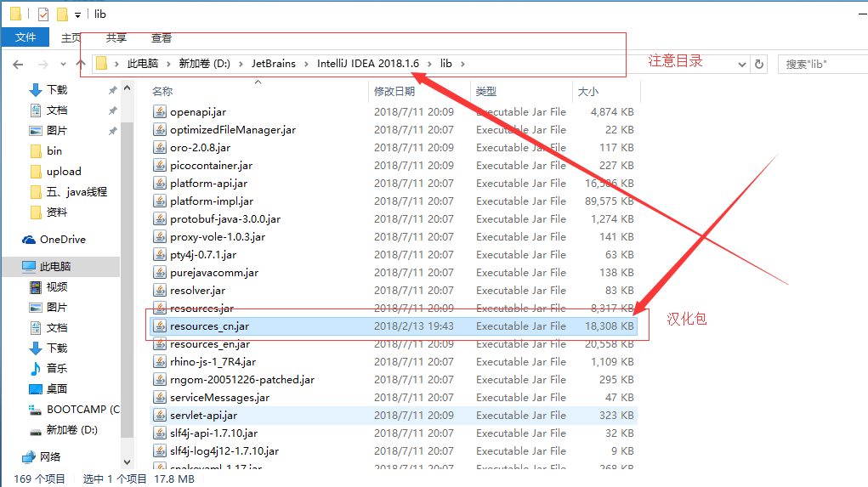Switch to the 主页 ribbon tab
The height and width of the screenshot is (487, 868).
(71, 37)
